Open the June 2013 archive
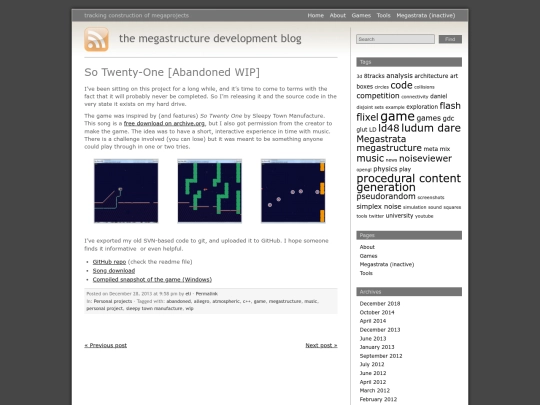This screenshot has width=540, height=405. [373, 339]
